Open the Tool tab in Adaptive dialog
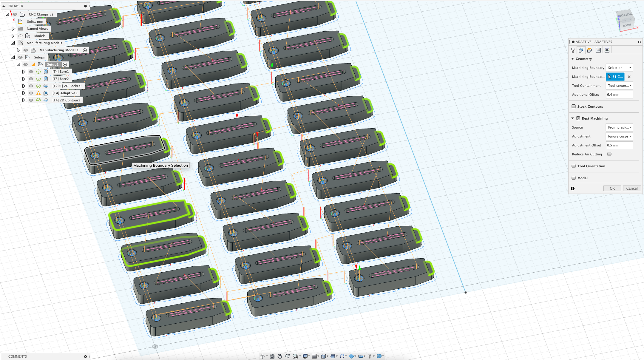The height and width of the screenshot is (360, 644). 573,50
